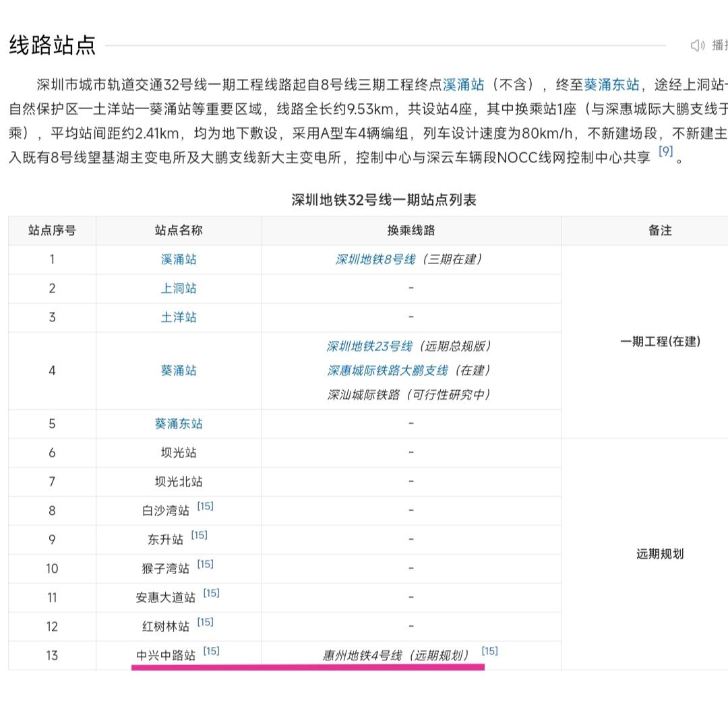This screenshot has width=728, height=717.
Task: Open 土洋站 link in station table
Action: (179, 317)
